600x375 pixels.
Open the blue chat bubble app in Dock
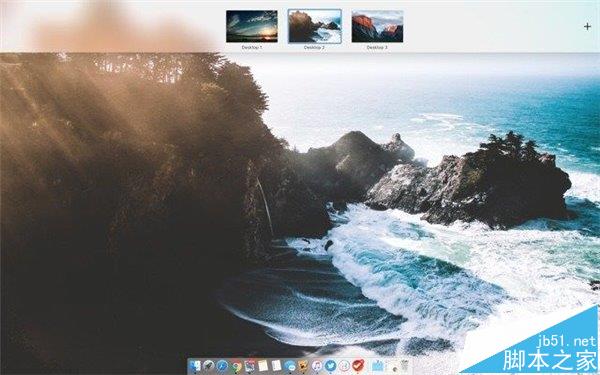click(290, 366)
